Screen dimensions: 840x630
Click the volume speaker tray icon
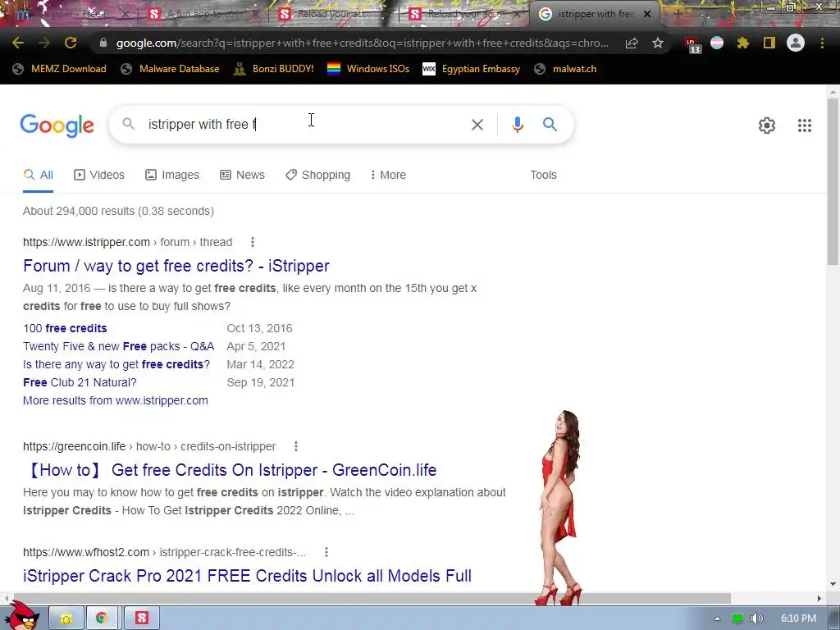pos(756,619)
